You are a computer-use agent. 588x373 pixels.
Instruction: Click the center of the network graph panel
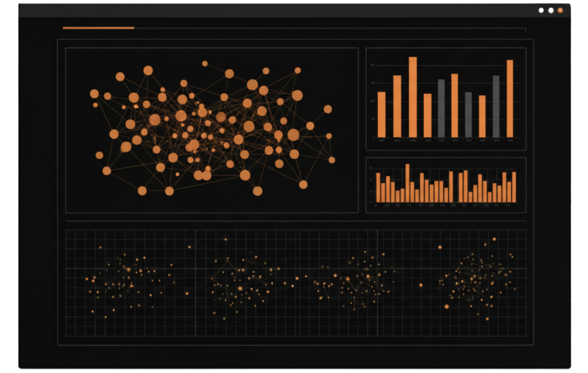pyautogui.click(x=211, y=130)
